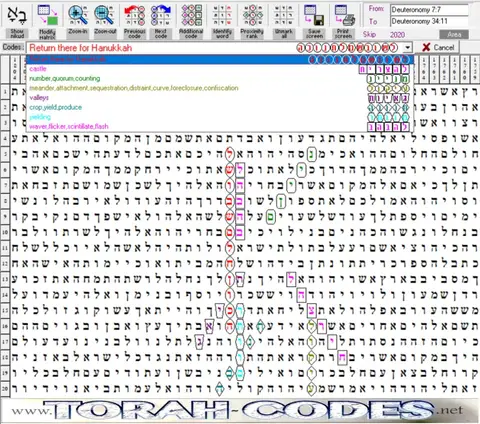The height and width of the screenshot is (424, 480).
Task: Open the Additional code tool
Action: pyautogui.click(x=191, y=15)
